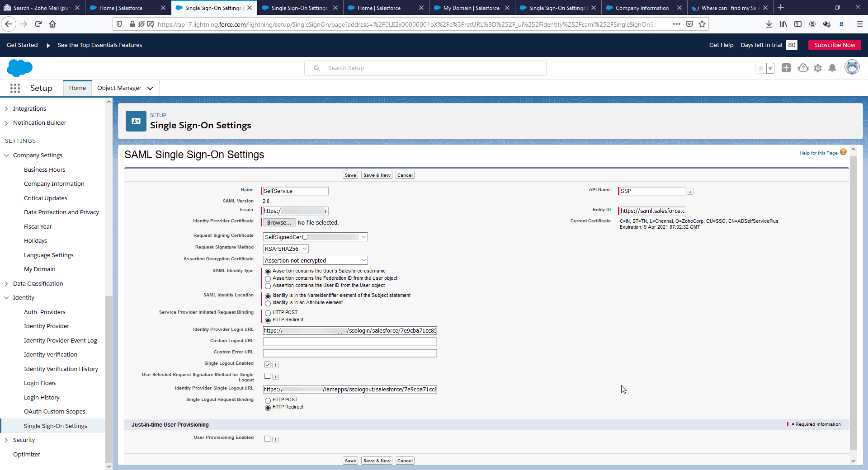Choose Assertion contains the Federation ID option
This screenshot has height=470, width=868.
pyautogui.click(x=269, y=278)
